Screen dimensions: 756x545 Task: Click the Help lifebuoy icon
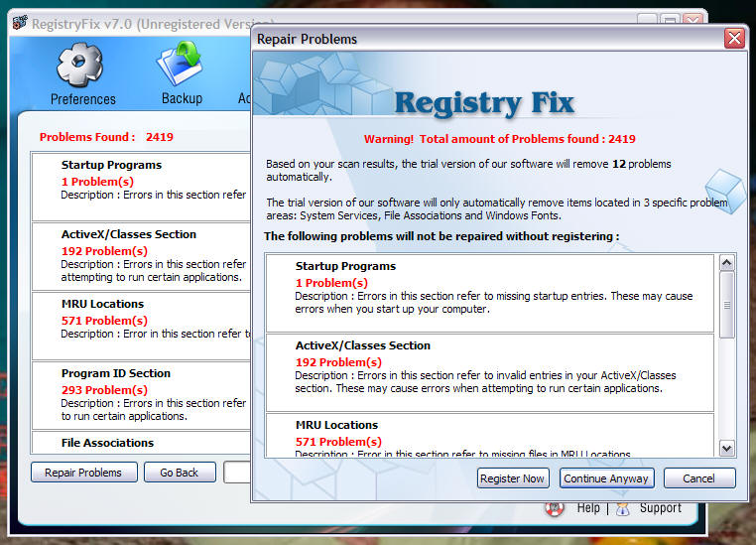pyautogui.click(x=555, y=509)
